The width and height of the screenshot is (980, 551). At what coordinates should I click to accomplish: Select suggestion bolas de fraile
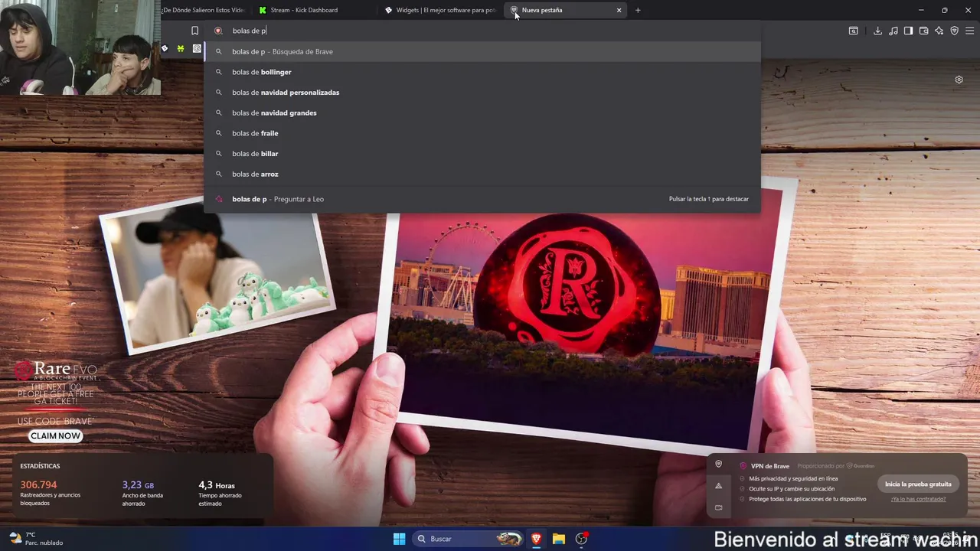tap(482, 133)
